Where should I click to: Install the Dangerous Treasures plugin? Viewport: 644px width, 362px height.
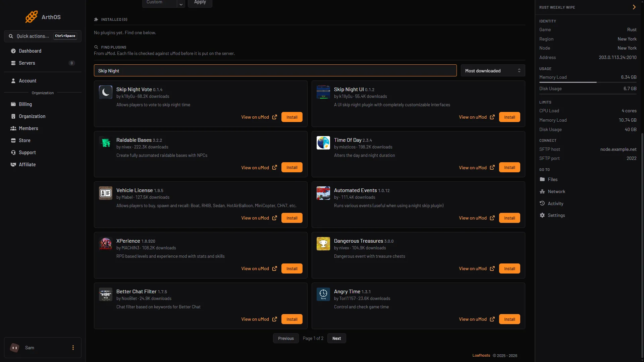tap(509, 268)
